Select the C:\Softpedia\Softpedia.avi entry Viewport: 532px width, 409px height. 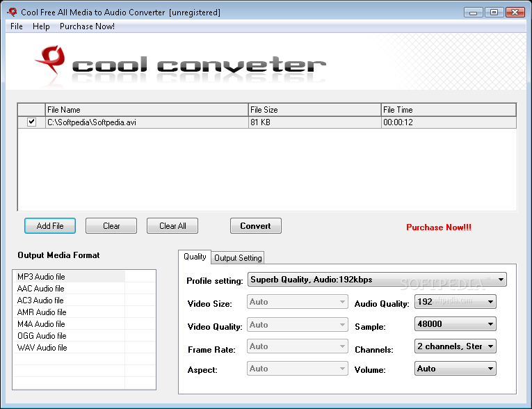pyautogui.click(x=147, y=122)
